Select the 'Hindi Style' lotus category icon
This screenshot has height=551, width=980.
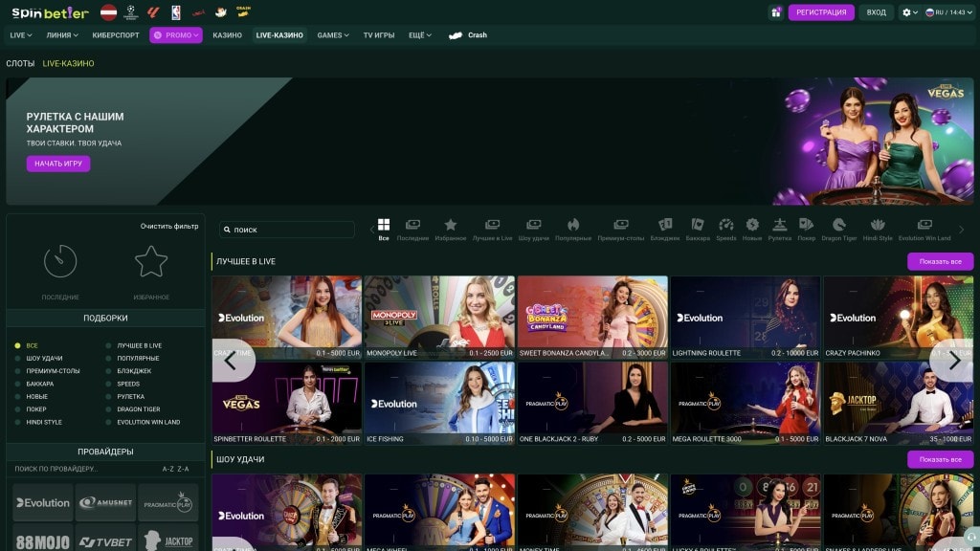click(878, 230)
